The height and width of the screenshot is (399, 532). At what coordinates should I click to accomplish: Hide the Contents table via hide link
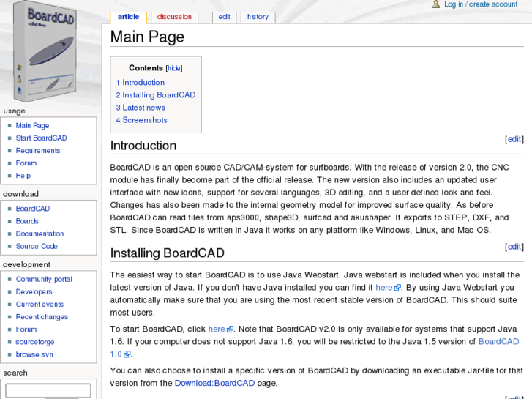[174, 68]
